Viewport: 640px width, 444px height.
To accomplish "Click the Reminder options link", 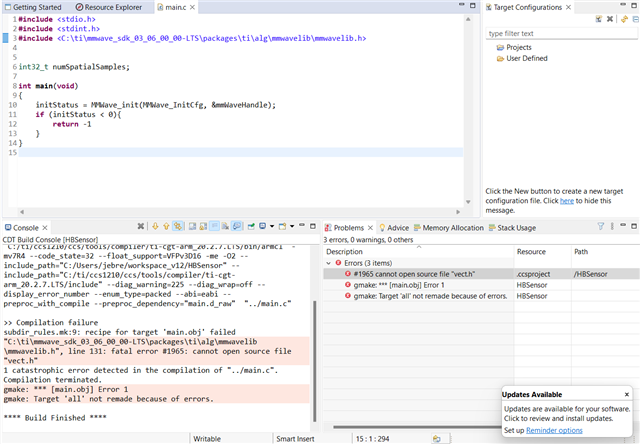I will [554, 430].
